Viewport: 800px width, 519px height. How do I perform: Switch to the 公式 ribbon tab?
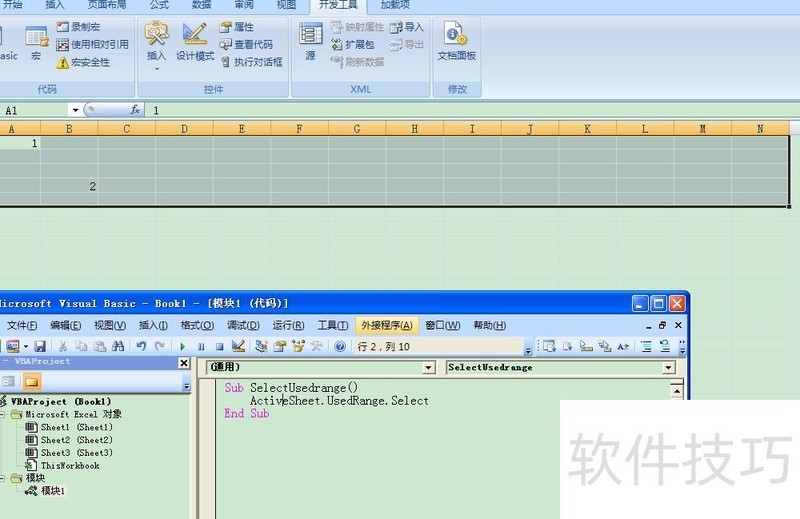[x=159, y=5]
